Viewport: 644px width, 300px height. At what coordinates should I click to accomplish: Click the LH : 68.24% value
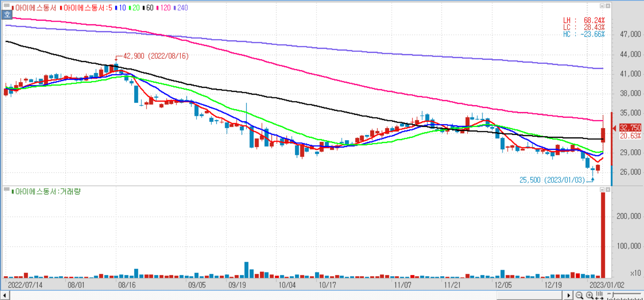pos(584,21)
